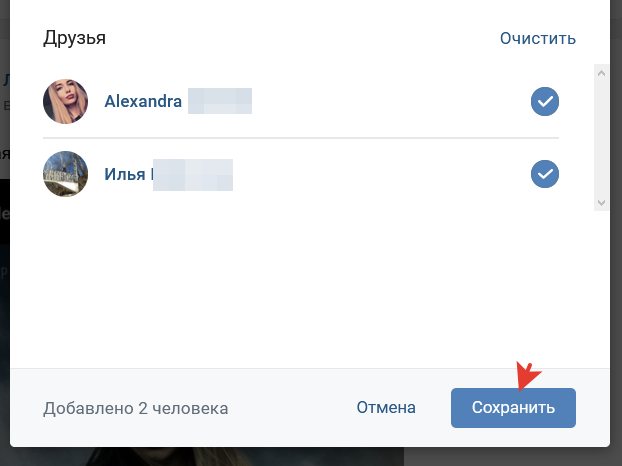Cancel with the Отмена button

pyautogui.click(x=386, y=408)
